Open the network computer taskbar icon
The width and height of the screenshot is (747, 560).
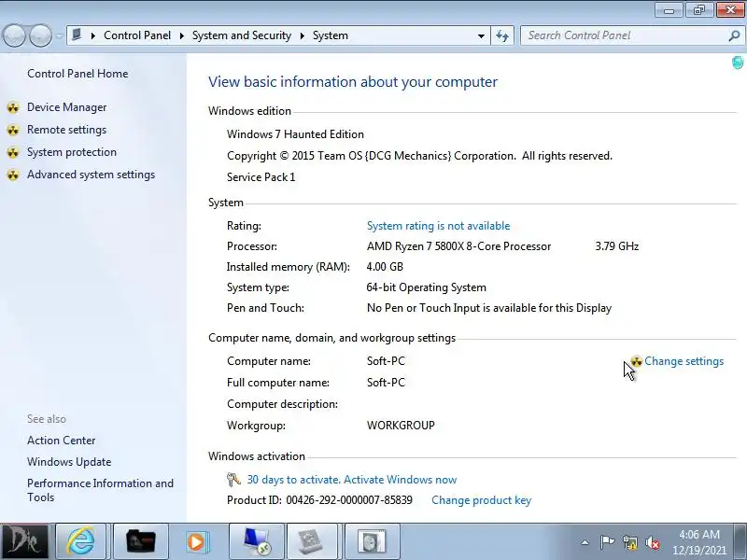256,541
